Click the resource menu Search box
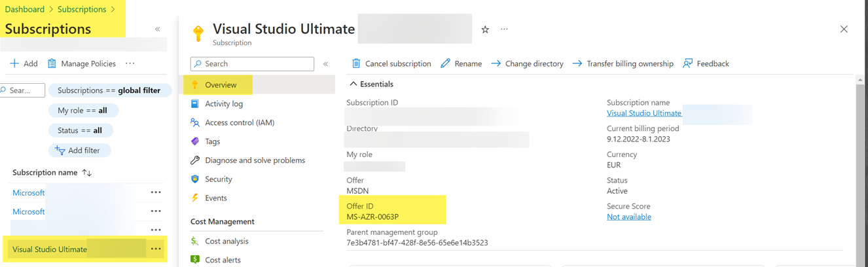The height and width of the screenshot is (267, 868). 252,63
